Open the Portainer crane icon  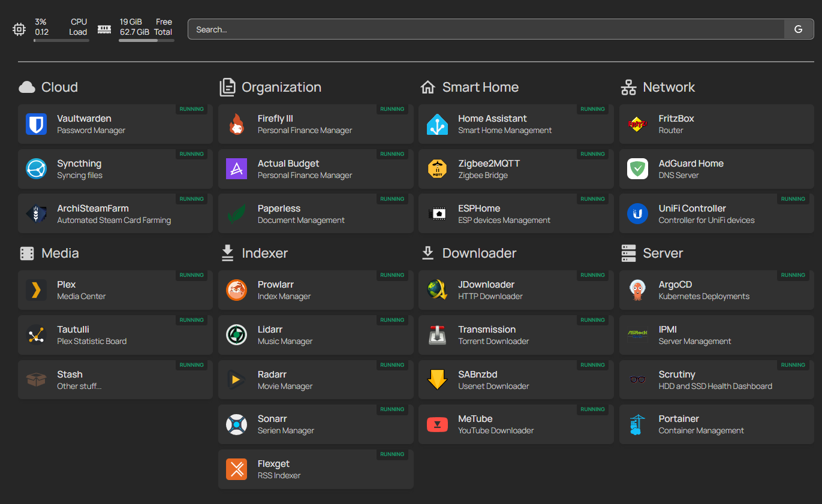[x=637, y=424]
